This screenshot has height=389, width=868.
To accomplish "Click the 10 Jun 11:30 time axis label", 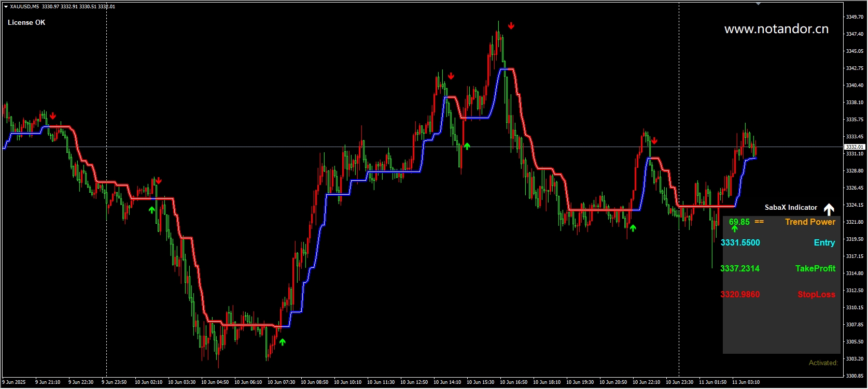I will [x=381, y=382].
